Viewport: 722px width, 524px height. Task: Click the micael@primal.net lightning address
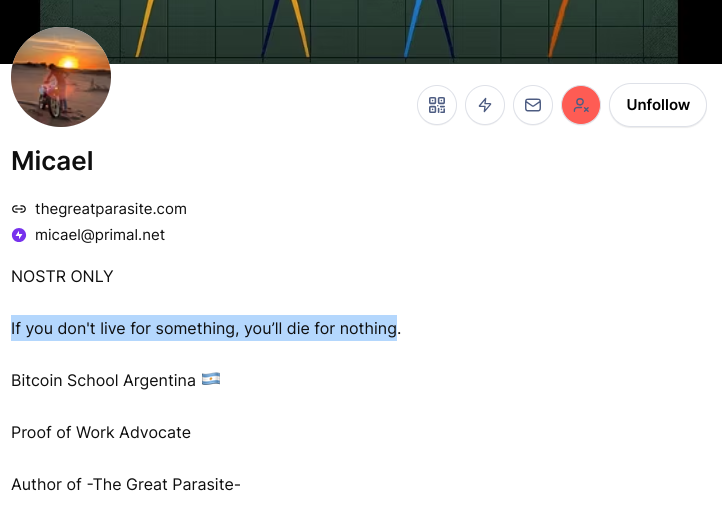100,235
